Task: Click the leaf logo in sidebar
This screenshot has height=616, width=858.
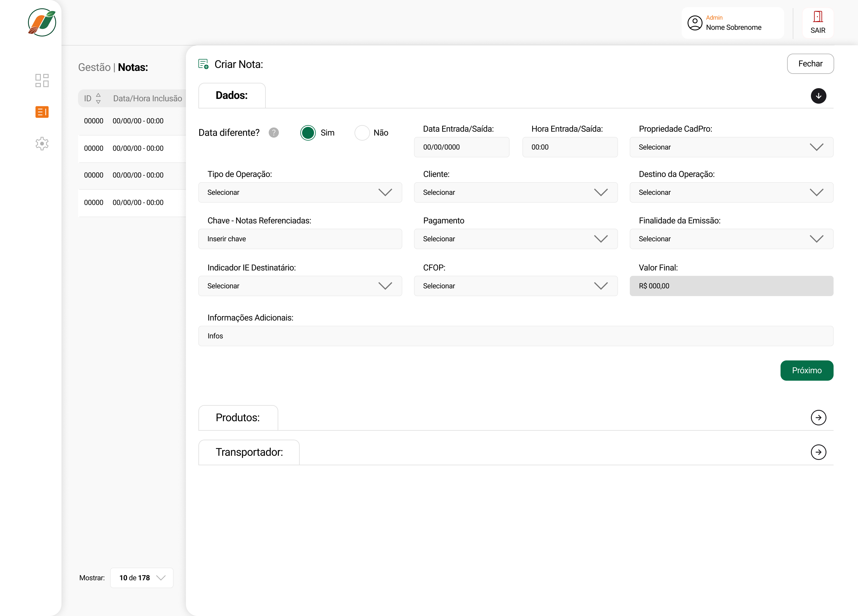Action: [x=42, y=23]
